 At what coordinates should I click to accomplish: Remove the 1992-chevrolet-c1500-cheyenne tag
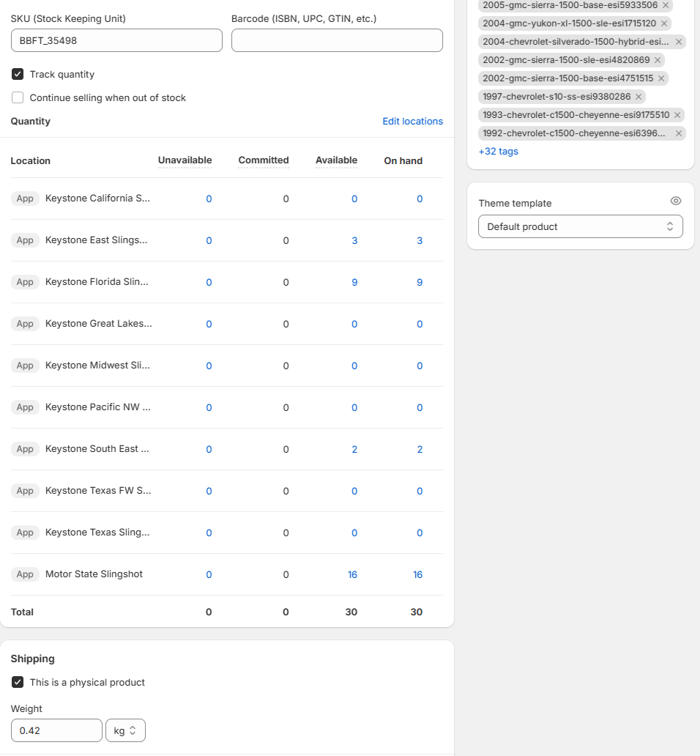[678, 133]
